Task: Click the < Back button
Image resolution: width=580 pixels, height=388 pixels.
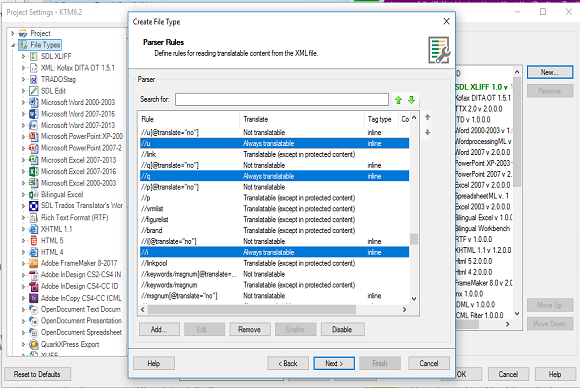Action: pos(288,363)
